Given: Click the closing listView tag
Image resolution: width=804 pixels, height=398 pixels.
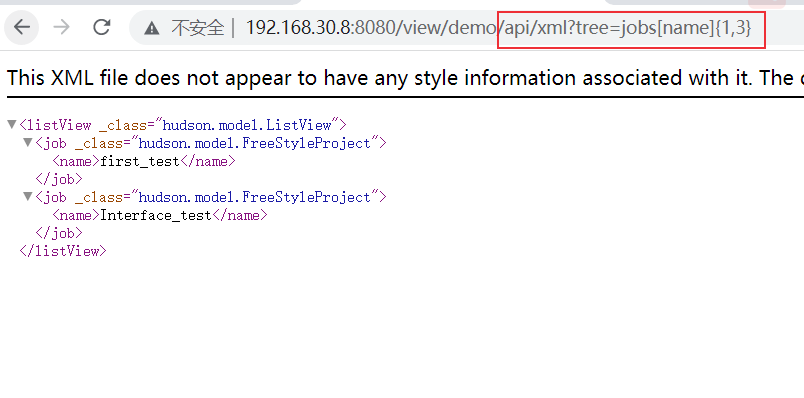Looking at the screenshot, I should (x=63, y=251).
